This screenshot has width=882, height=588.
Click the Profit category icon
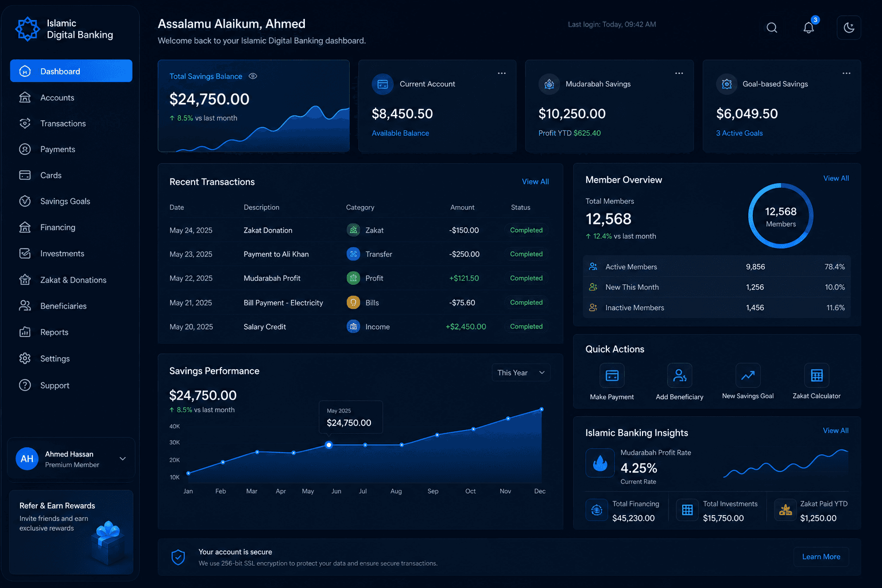(353, 278)
